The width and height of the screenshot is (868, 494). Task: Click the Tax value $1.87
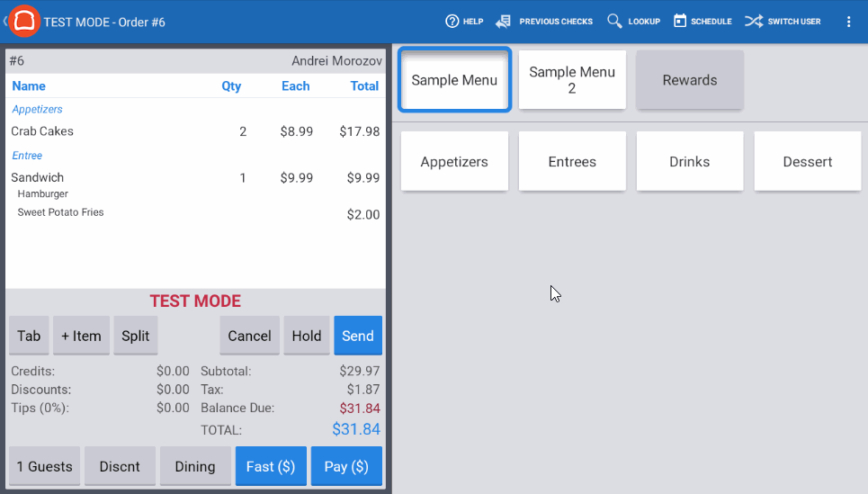pyautogui.click(x=363, y=390)
